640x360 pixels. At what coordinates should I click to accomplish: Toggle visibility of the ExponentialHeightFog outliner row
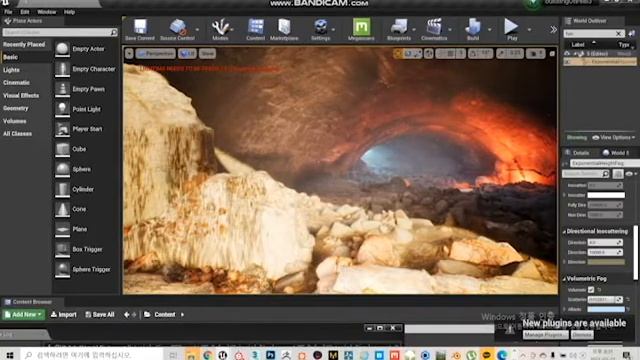pos(567,61)
